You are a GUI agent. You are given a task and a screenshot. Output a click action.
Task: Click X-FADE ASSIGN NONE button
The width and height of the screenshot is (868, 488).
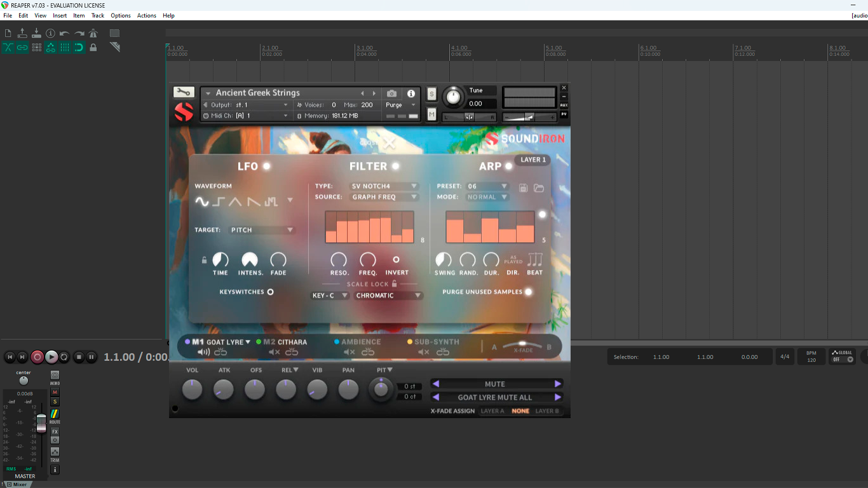coord(520,411)
